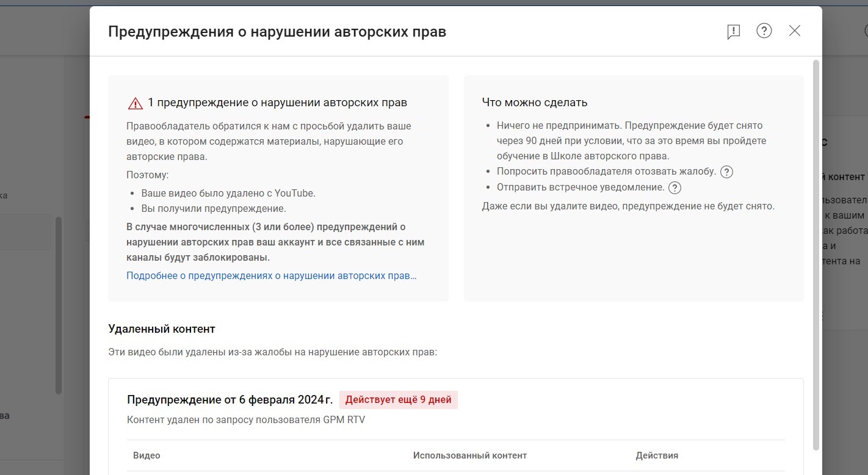Viewport: 868px width, 475px height.
Task: Click the bullet 'Вы получили предупреждение.'
Action: pos(214,208)
